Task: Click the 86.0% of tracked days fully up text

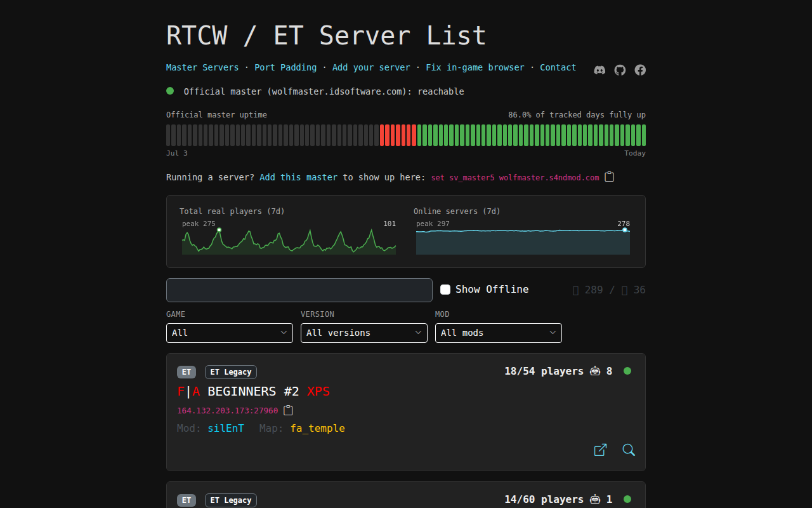Action: pyautogui.click(x=577, y=115)
